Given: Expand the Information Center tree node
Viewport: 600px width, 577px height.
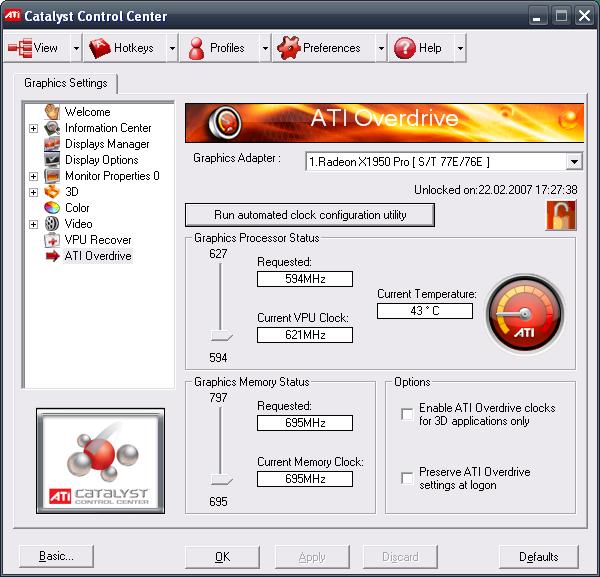Looking at the screenshot, I should pos(34,128).
